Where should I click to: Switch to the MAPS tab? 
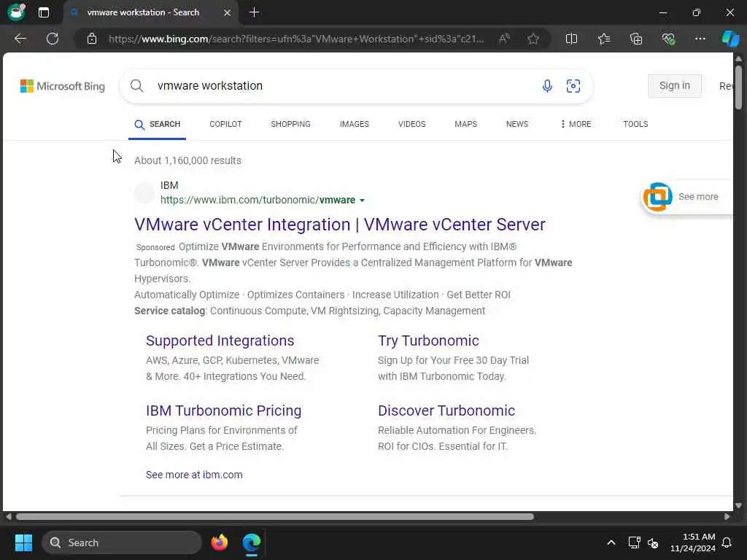tap(466, 124)
